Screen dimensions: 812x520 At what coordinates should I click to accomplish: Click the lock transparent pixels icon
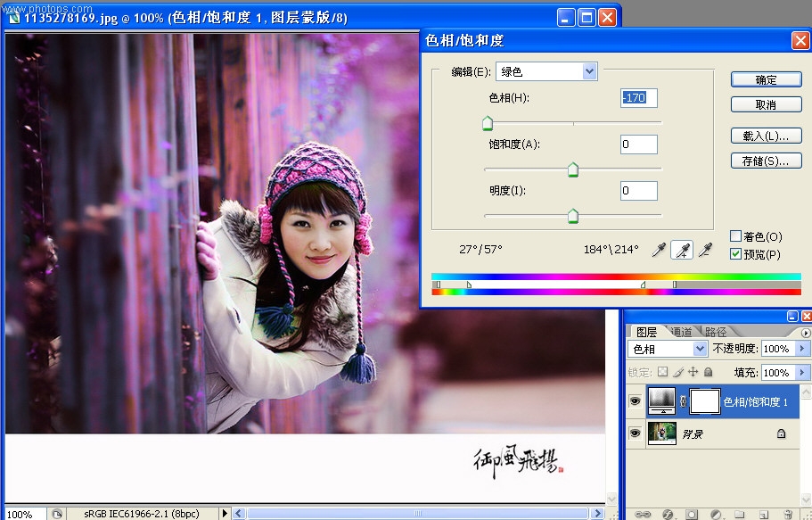click(663, 372)
